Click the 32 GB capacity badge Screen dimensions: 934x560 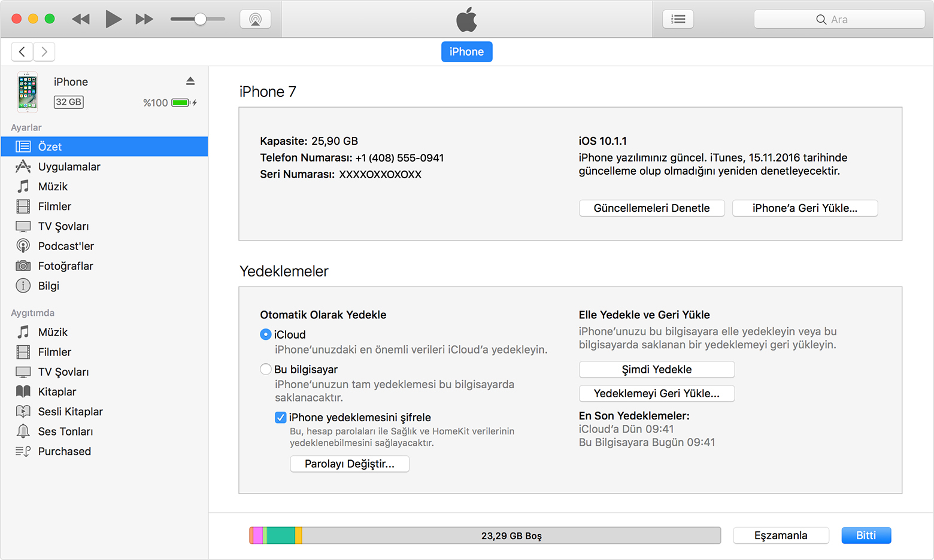point(69,102)
